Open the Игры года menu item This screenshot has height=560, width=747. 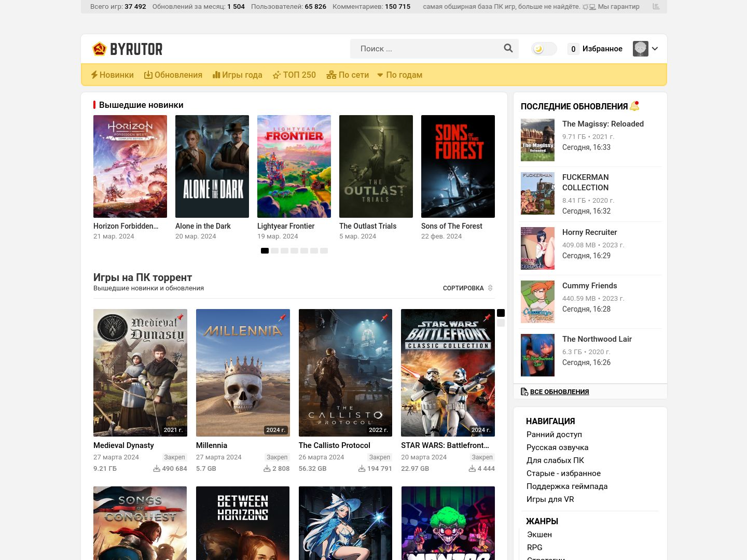pos(238,75)
